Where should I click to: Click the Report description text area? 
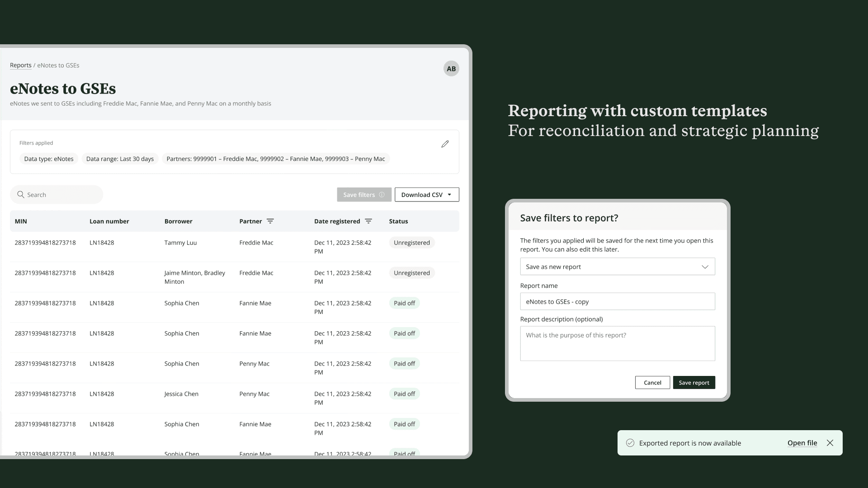pyautogui.click(x=617, y=343)
